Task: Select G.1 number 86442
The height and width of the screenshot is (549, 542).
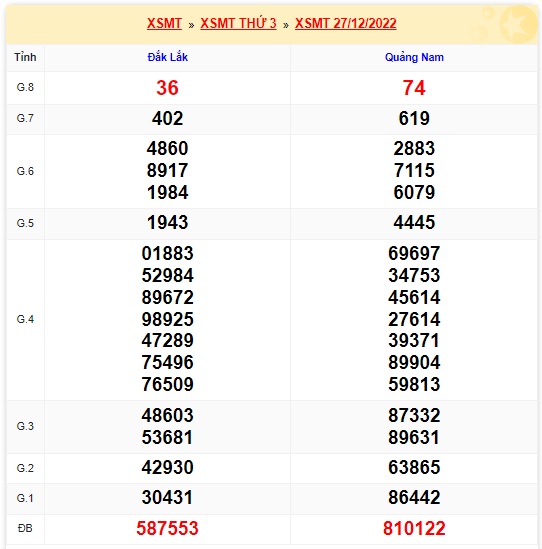Action: pos(414,498)
